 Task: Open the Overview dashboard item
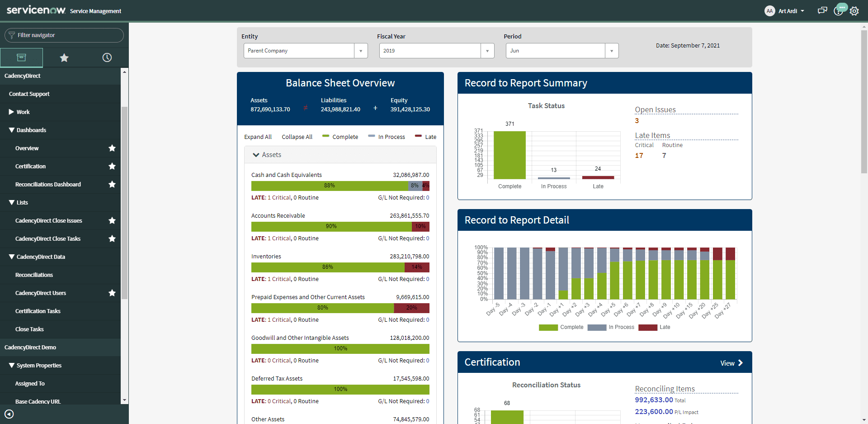(27, 148)
